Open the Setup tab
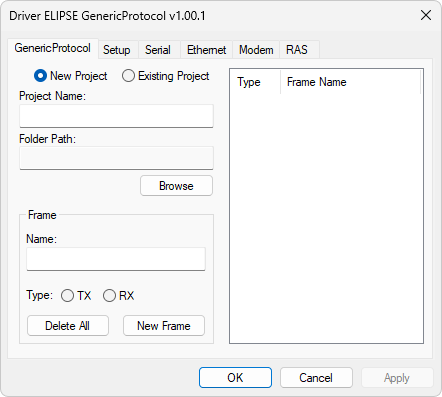This screenshot has height=397, width=442. tap(117, 50)
